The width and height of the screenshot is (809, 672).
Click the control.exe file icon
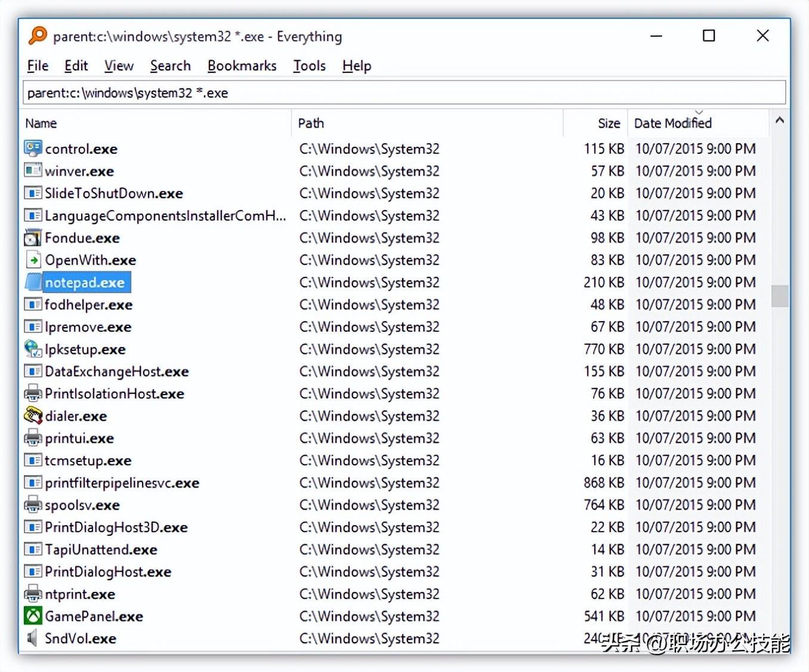click(x=33, y=148)
